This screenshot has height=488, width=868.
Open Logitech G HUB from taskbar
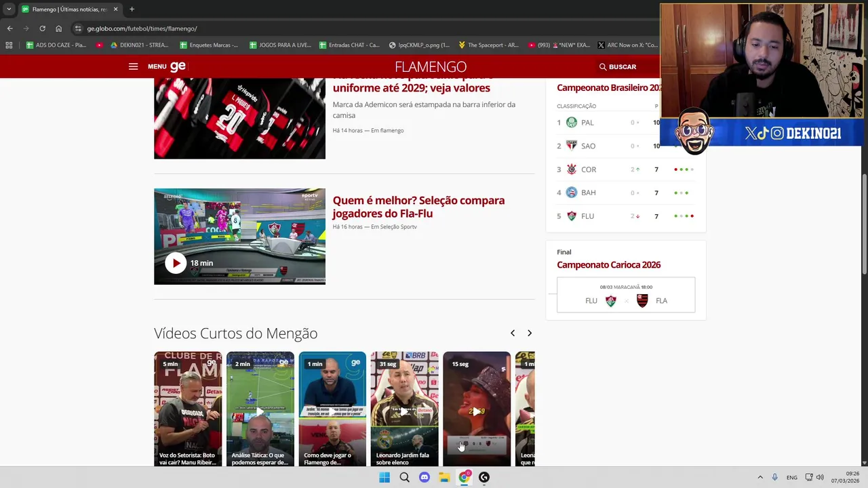click(x=484, y=477)
